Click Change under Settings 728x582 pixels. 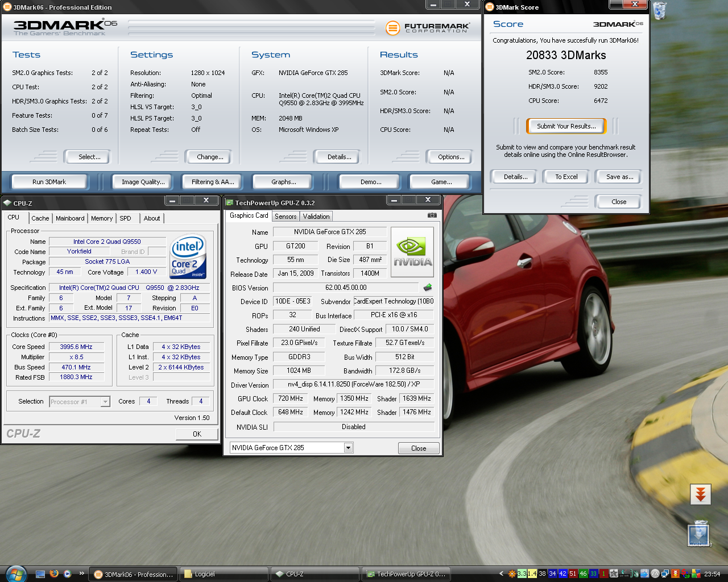point(210,157)
